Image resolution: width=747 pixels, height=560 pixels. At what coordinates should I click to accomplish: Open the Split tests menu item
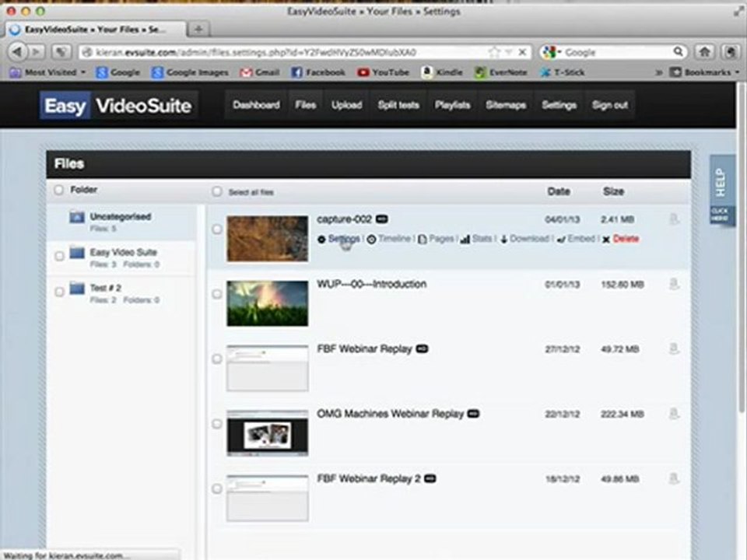point(398,105)
